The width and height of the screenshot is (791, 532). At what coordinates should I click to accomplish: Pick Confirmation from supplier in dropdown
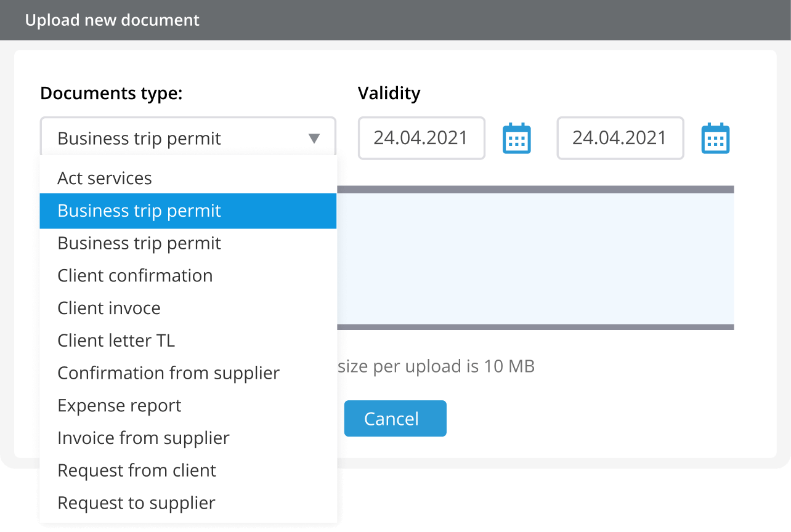tap(168, 373)
